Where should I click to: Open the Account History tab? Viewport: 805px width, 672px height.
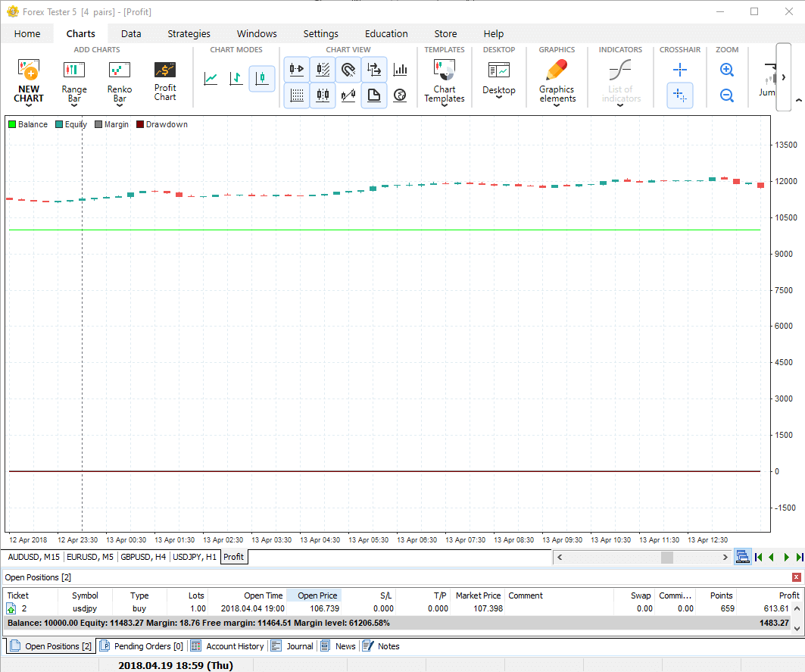click(235, 646)
